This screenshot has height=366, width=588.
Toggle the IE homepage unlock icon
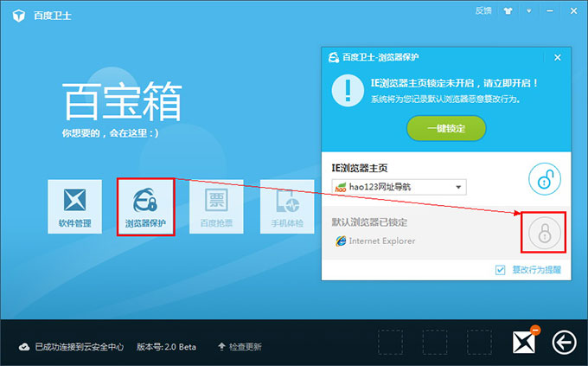pyautogui.click(x=545, y=179)
